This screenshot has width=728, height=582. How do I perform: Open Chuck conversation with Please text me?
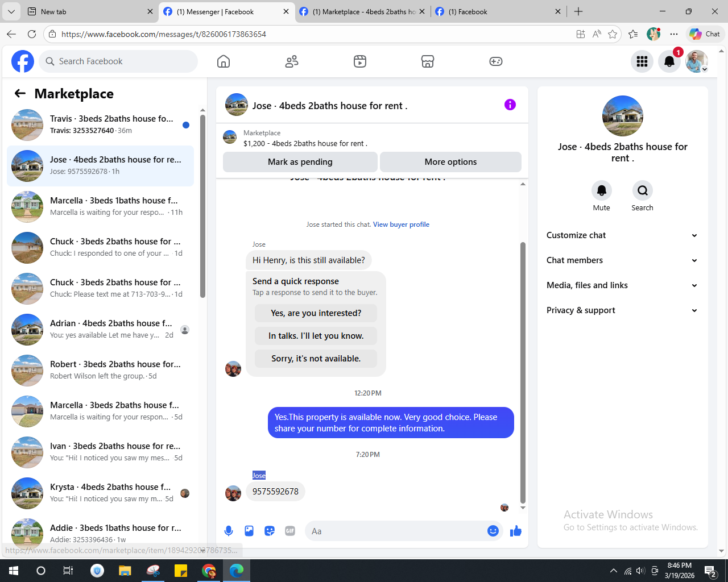click(101, 289)
